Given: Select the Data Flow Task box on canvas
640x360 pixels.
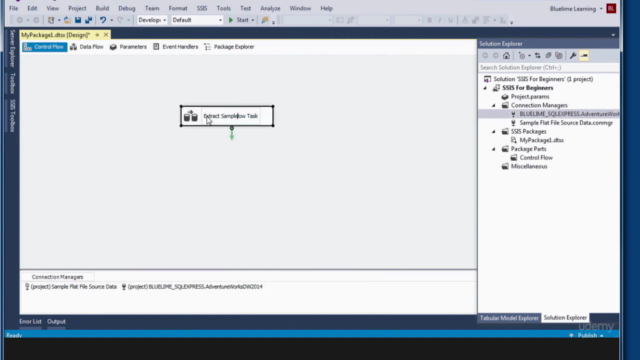Looking at the screenshot, I should (227, 116).
